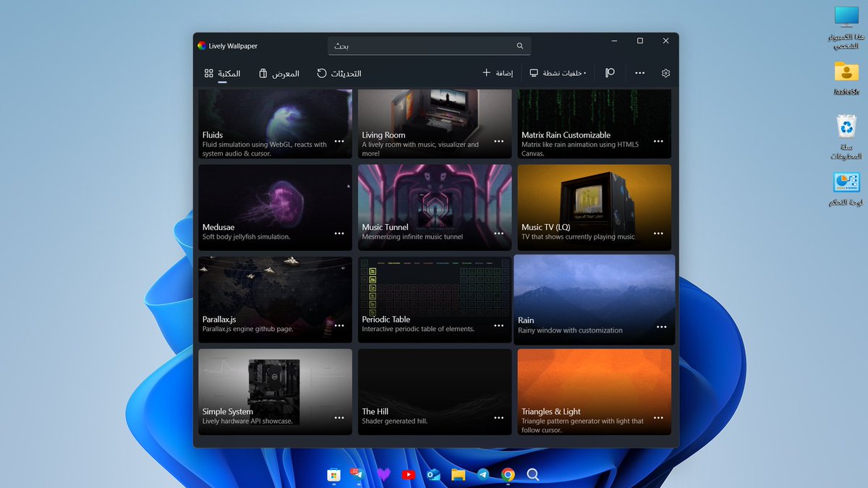868x488 pixels.
Task: Select the Music Tunnel wallpaper
Action: click(x=435, y=207)
